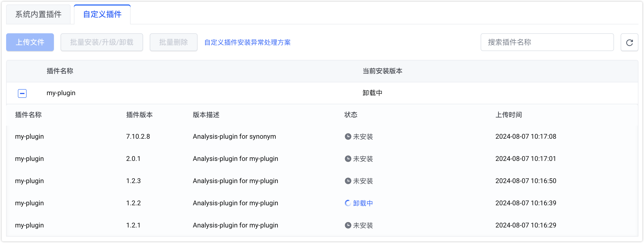The image size is (644, 243).
Task: Select version cell 7.10.2.8
Action: pos(138,136)
